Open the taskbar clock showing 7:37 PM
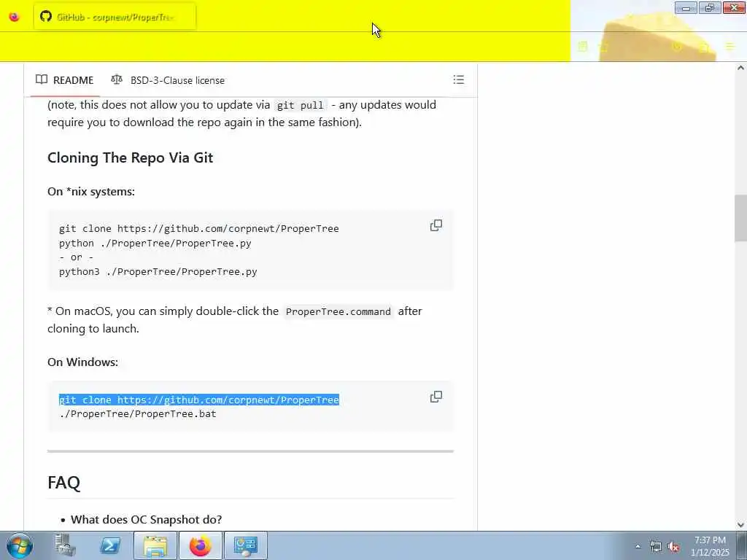Viewport: 747px width, 560px height. coord(710,546)
